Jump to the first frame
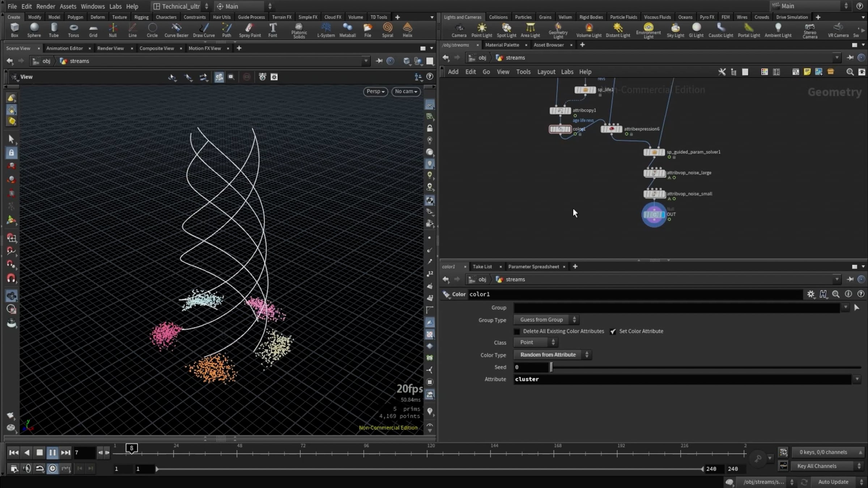868x488 pixels. tap(14, 453)
